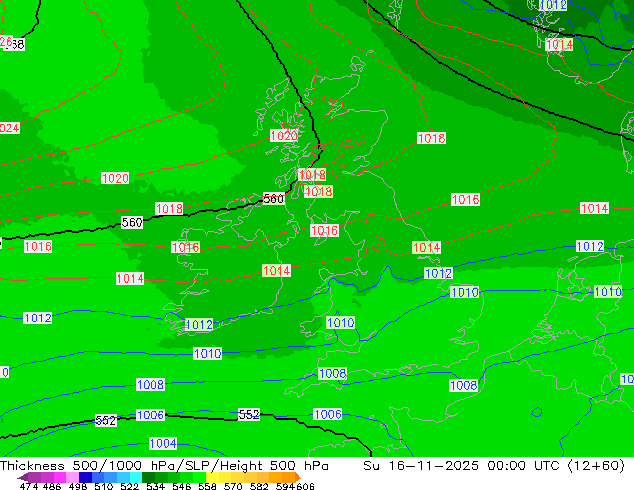Click the forecast date 'Su 16-11-2025 00:00 UTC (12+60)'
The width and height of the screenshot is (634, 490).
(x=494, y=466)
